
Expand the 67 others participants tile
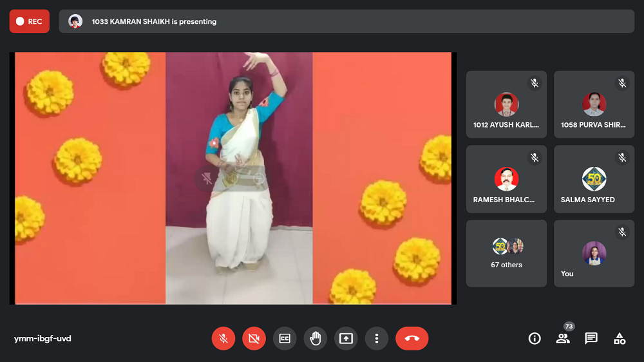[506, 253]
